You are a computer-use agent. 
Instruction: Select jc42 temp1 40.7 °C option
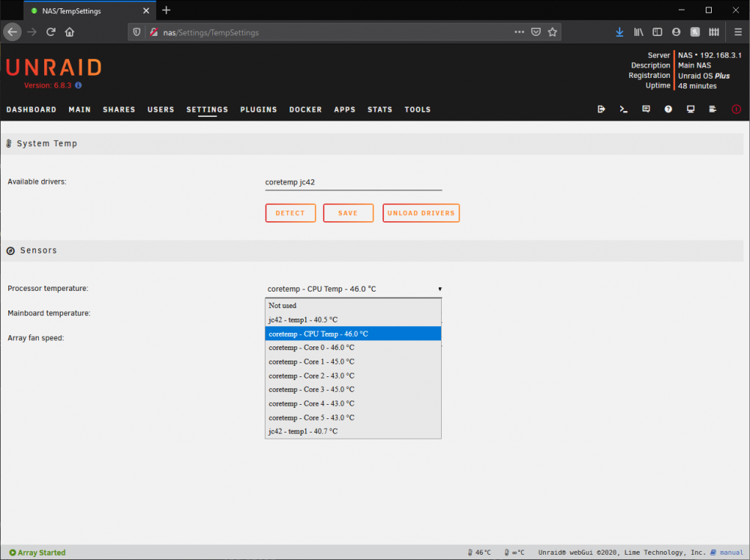[353, 431]
